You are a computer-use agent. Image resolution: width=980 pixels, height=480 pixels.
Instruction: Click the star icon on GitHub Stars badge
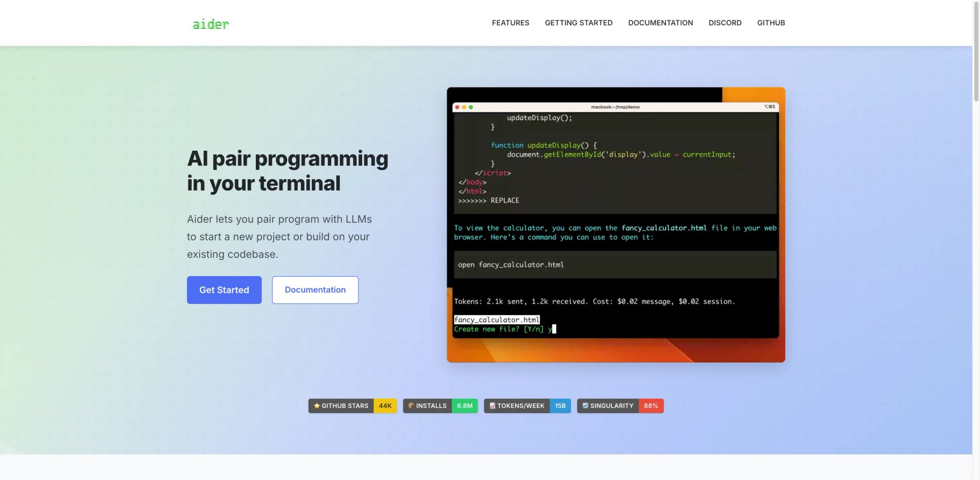(x=316, y=406)
